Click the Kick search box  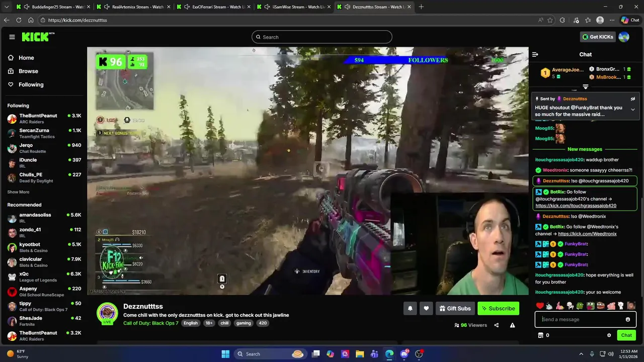point(321,37)
